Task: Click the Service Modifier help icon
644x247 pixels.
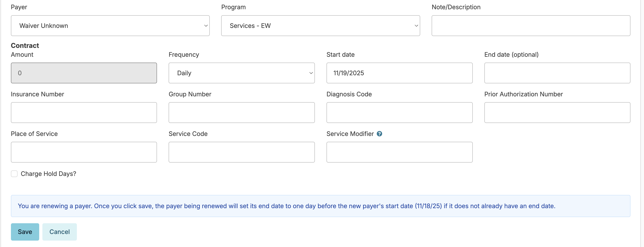Action: tap(379, 134)
